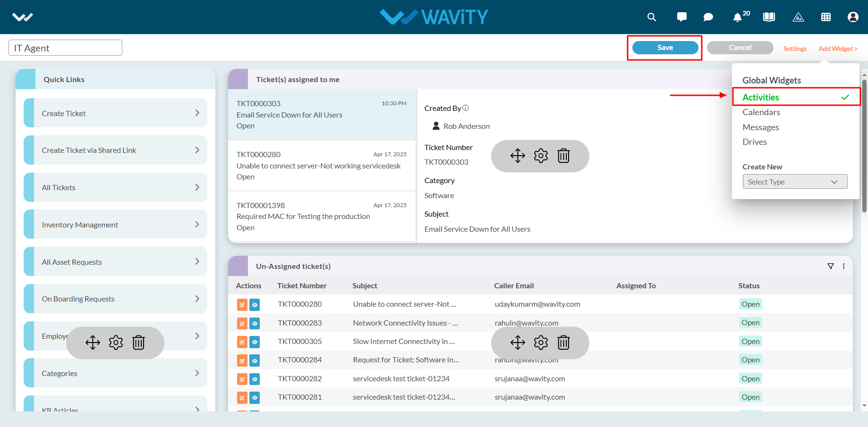Screen dimensions: 868x427
Task: Expand the All Tickets quick link chevron
Action: tap(197, 187)
